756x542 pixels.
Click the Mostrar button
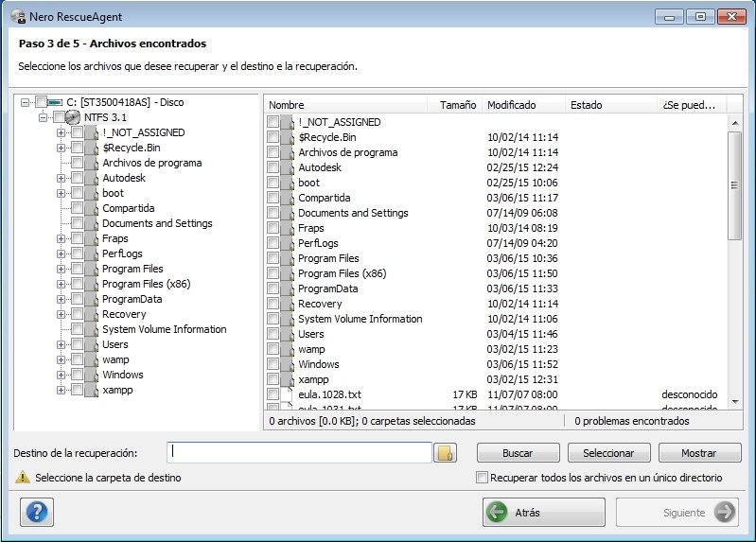pos(699,453)
